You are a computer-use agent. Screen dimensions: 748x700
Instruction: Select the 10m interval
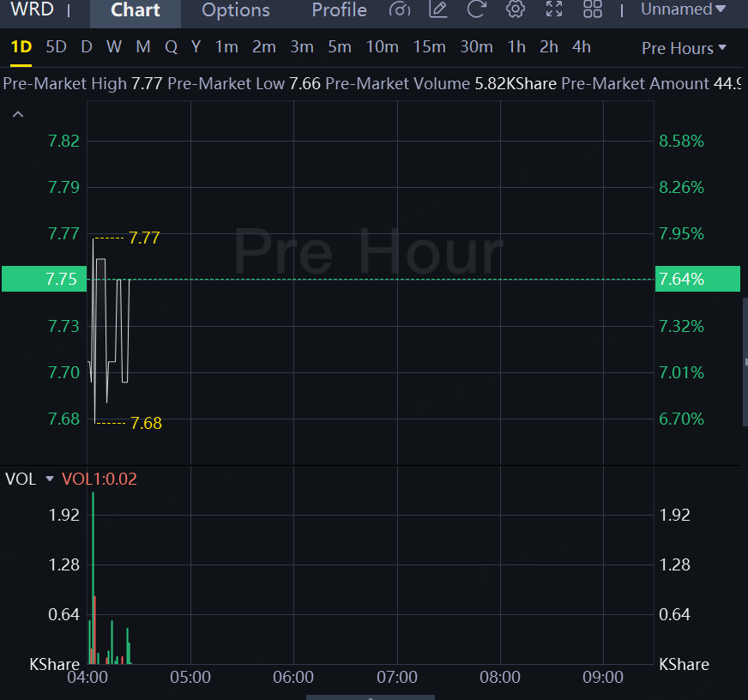pos(382,47)
